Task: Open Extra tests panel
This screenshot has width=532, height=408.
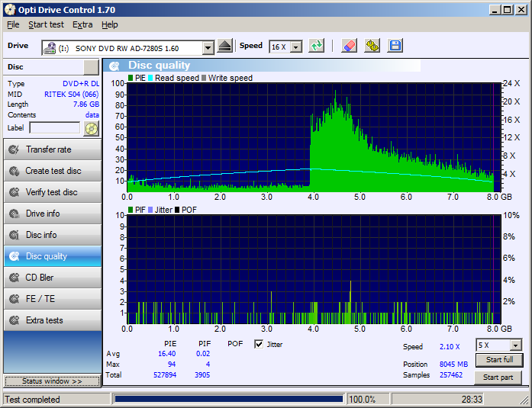Action: [53, 320]
